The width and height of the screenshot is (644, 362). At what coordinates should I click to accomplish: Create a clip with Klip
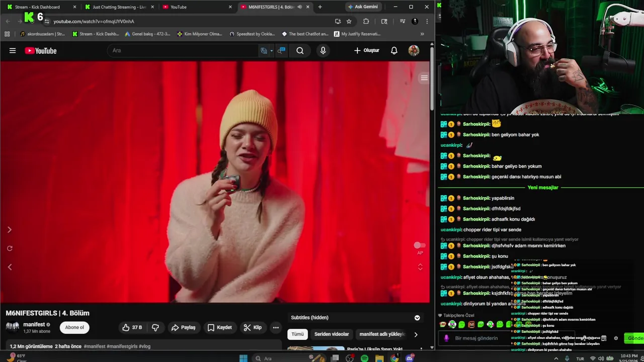tap(253, 327)
